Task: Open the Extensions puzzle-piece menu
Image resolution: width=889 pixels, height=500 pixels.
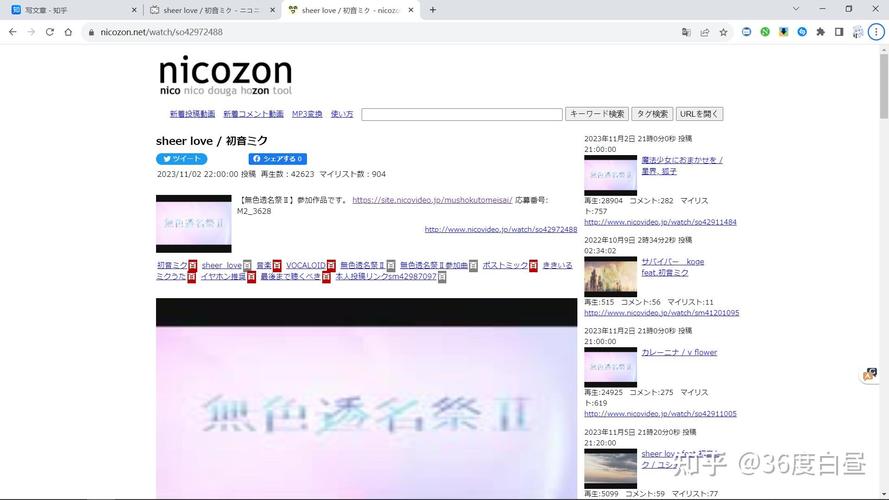Action: (820, 32)
